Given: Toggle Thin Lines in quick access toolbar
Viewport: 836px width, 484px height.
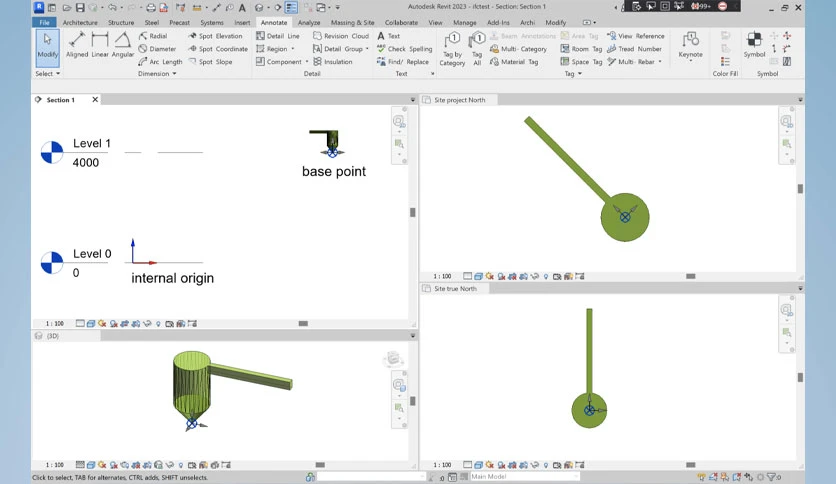Looking at the screenshot, I should click(291, 7).
